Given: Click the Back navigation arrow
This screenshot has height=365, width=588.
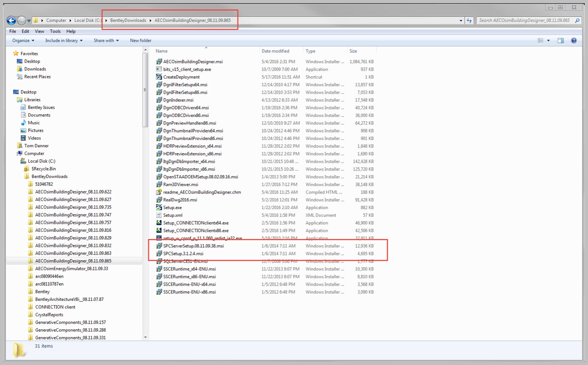Looking at the screenshot, I should (x=11, y=20).
